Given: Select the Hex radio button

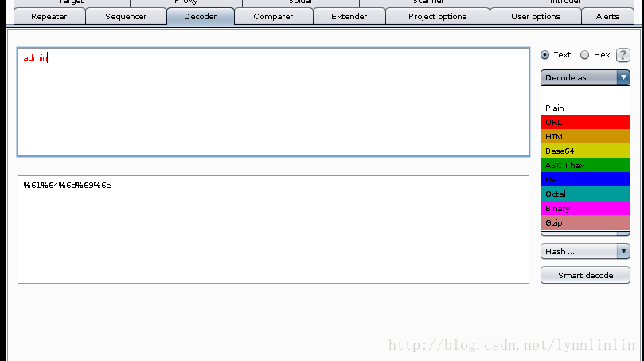Looking at the screenshot, I should 584,55.
